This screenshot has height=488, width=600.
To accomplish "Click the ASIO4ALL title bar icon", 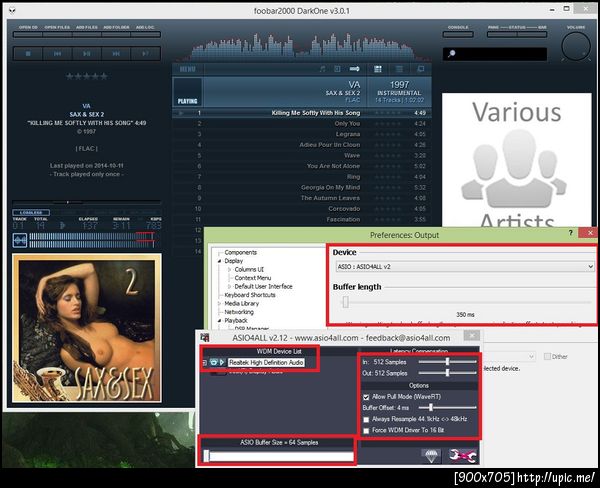I will (x=205, y=337).
